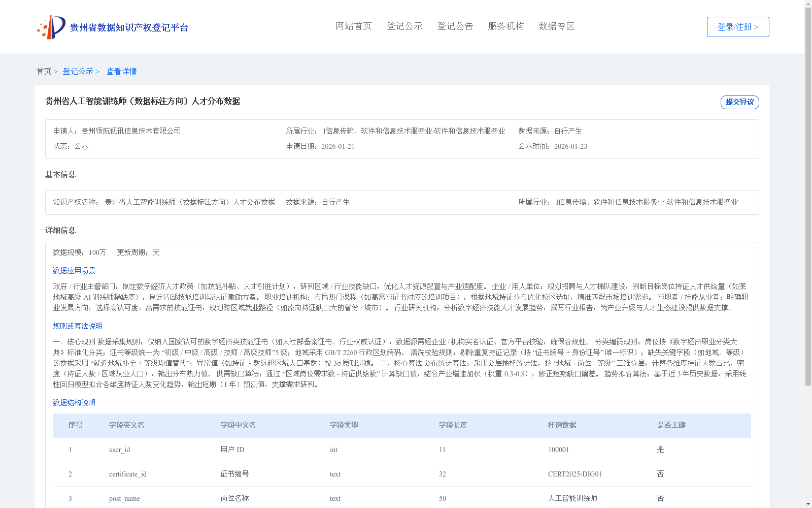This screenshot has height=508, width=812.
Task: Select 数据规模 100万 text
Action: tap(80, 252)
